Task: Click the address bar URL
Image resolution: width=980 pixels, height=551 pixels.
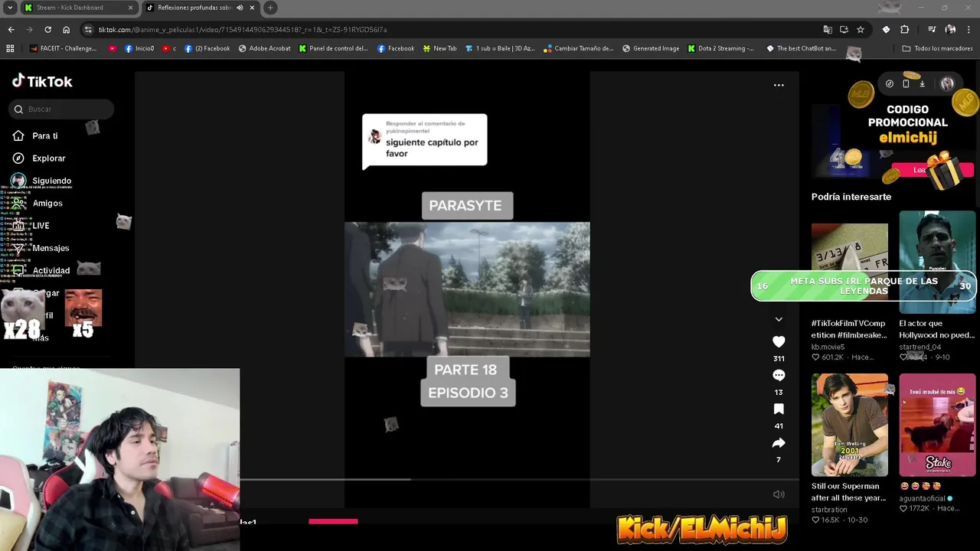Action: click(242, 29)
